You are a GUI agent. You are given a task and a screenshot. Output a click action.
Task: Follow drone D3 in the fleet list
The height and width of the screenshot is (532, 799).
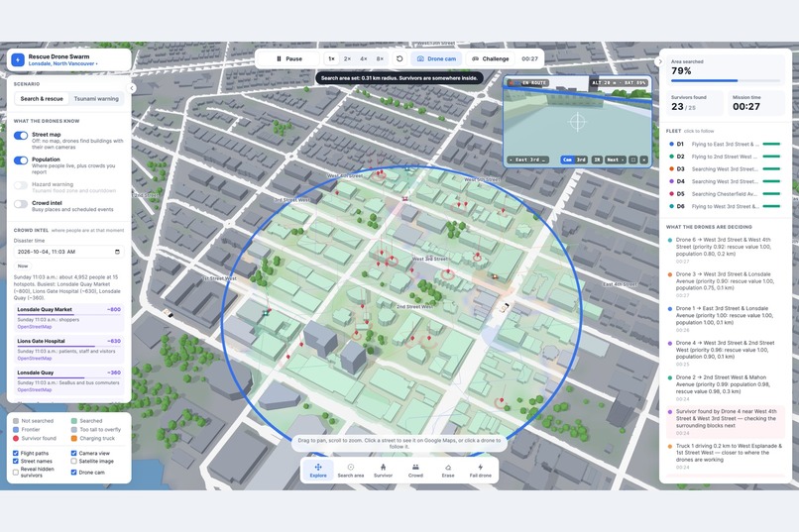coord(725,169)
